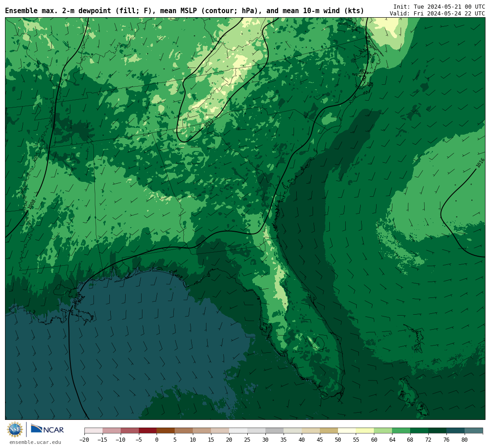Open the ensemble.ucar.edu link text

(35, 442)
